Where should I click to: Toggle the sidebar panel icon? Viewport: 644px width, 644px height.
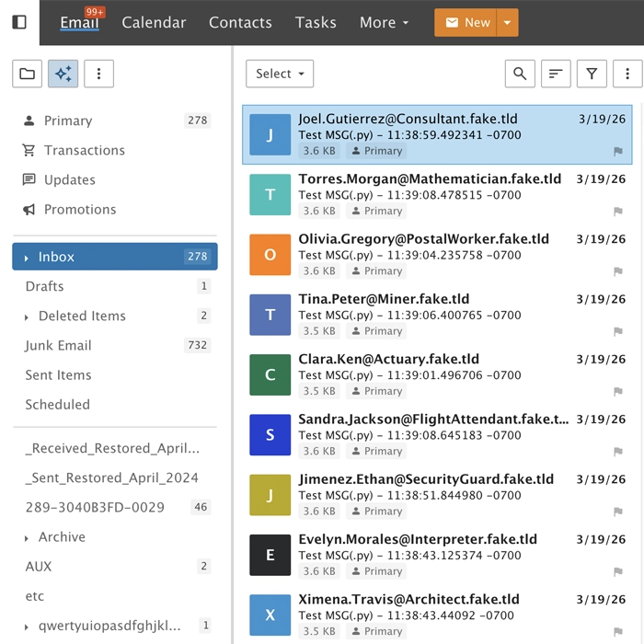[19, 22]
